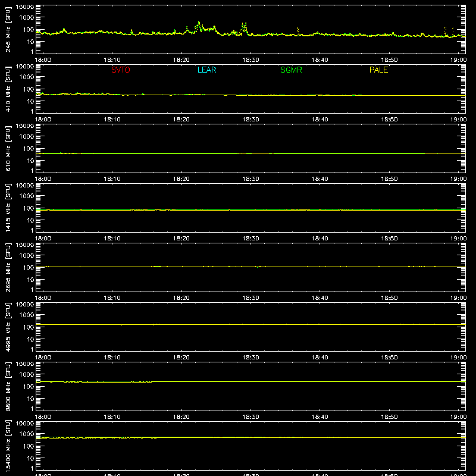Click the dotted yellow spike near 18:37 at 245 MHz
The image size is (476, 476).
tap(298, 31)
